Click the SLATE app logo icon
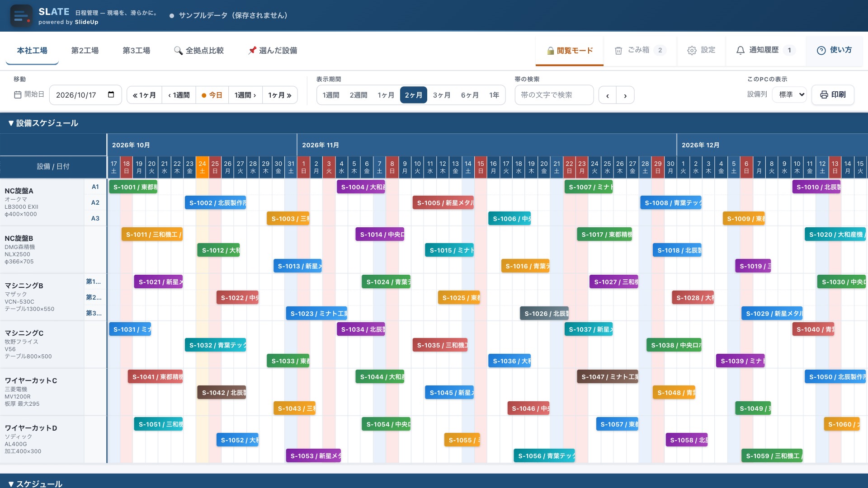This screenshot has width=868, height=488. click(x=21, y=16)
